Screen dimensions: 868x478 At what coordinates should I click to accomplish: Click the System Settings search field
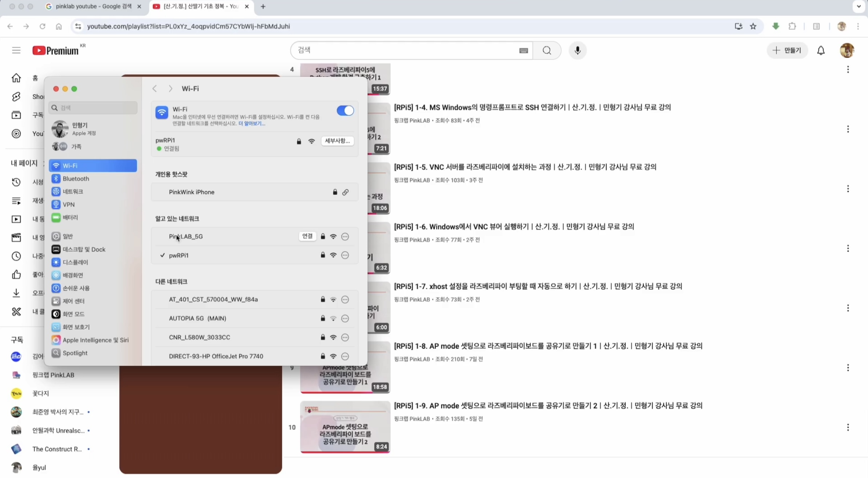(x=93, y=108)
